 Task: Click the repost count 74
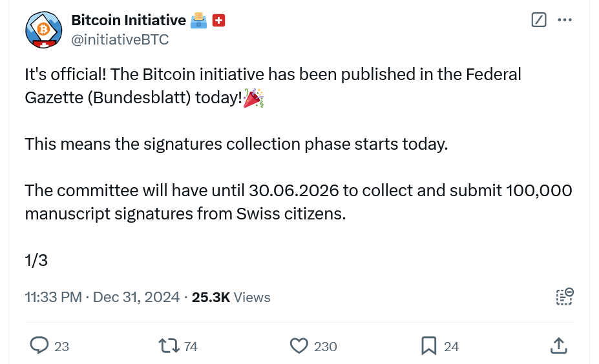tap(190, 347)
